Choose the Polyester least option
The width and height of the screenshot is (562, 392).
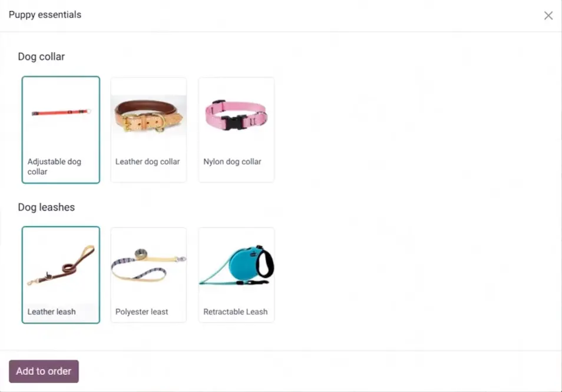click(x=148, y=275)
